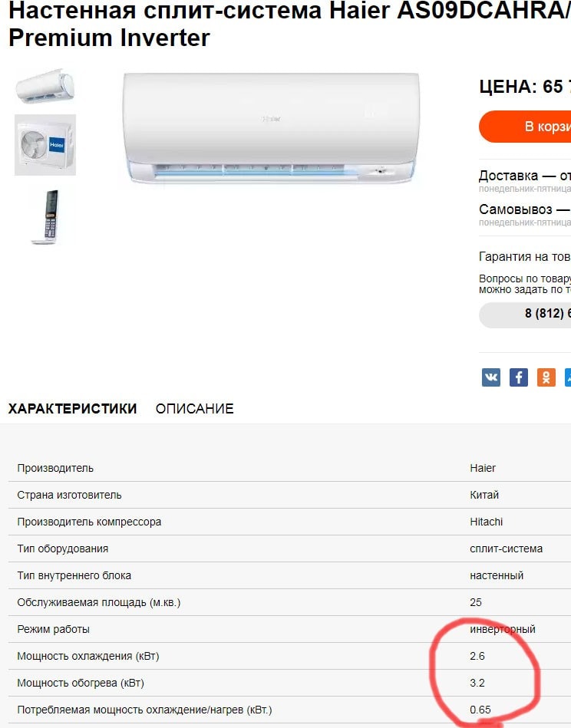Viewport: 571px width, 728px height.
Task: Click the 8 (812) phone number button
Action: click(525, 315)
